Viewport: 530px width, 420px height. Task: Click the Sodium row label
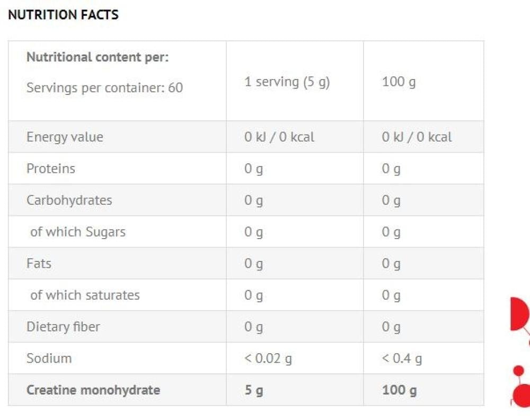tap(49, 358)
